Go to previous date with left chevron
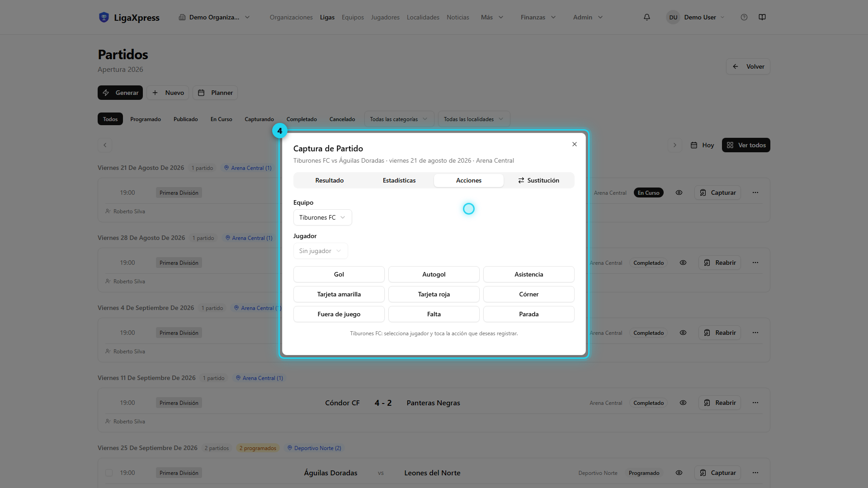This screenshot has height=488, width=868. coord(105,145)
